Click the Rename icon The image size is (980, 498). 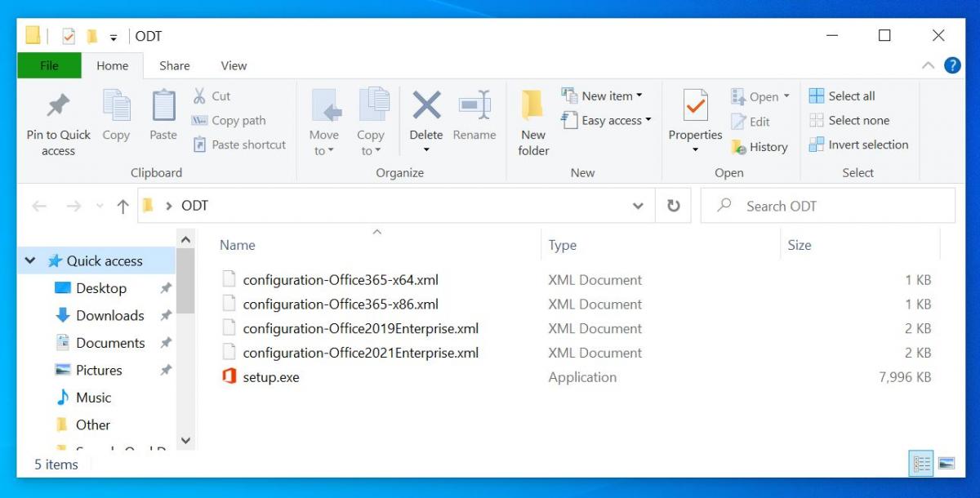474,105
